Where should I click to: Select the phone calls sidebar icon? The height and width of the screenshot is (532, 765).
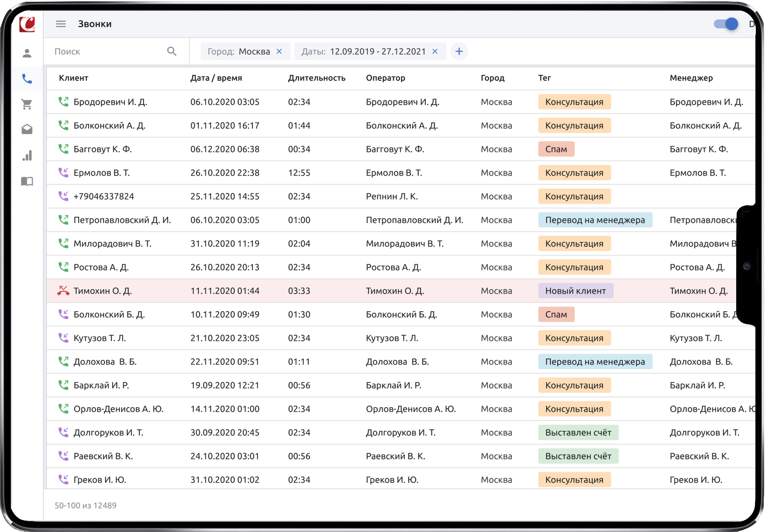[27, 79]
